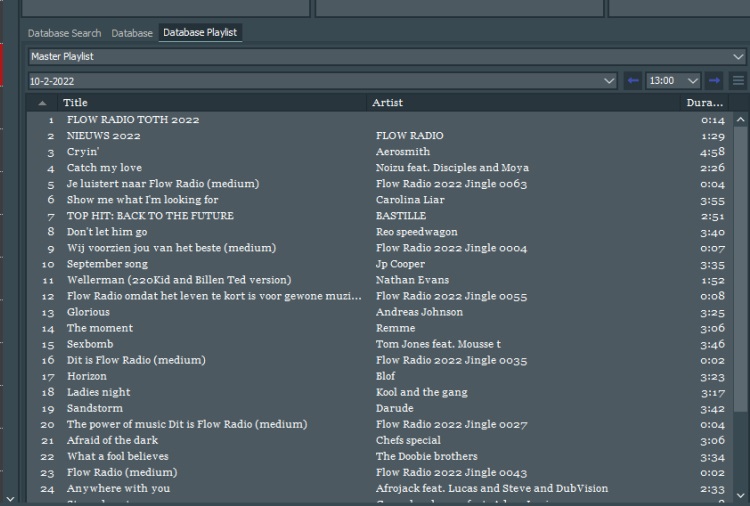750x506 pixels.
Task: Sort by the Artist column header
Action: coord(520,102)
